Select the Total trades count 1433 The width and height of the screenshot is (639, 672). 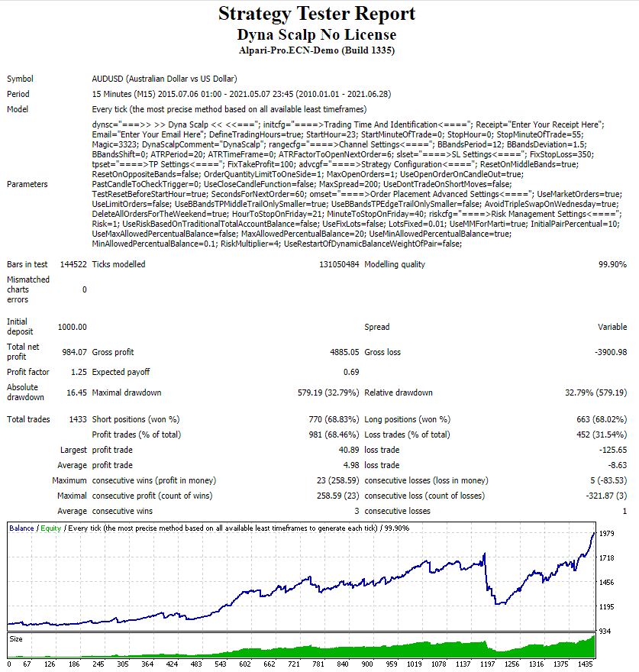(x=78, y=419)
